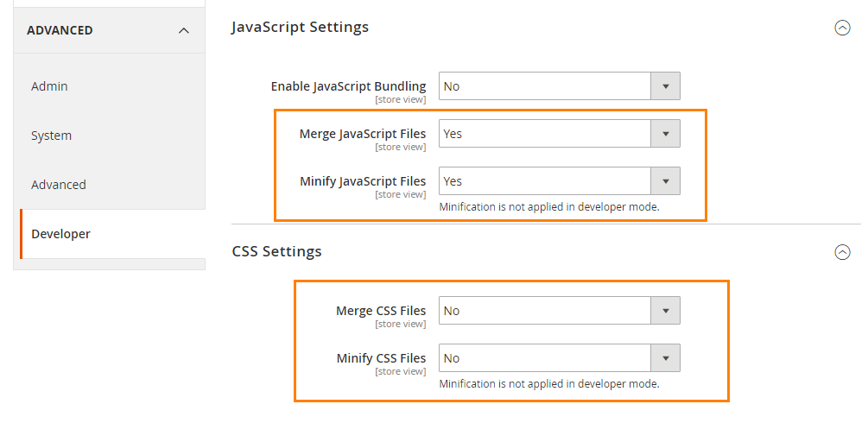The image size is (868, 442).
Task: Click the CSS Settings heading
Action: (276, 252)
